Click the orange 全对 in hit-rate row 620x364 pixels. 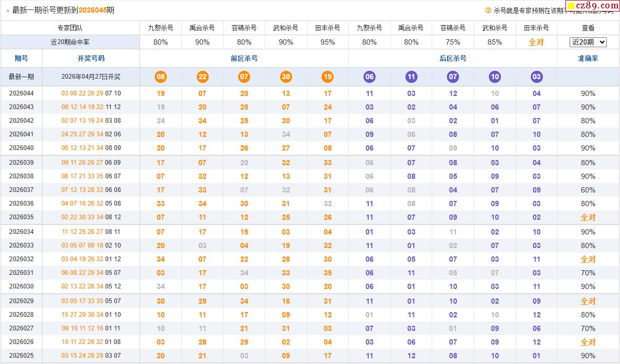536,42
